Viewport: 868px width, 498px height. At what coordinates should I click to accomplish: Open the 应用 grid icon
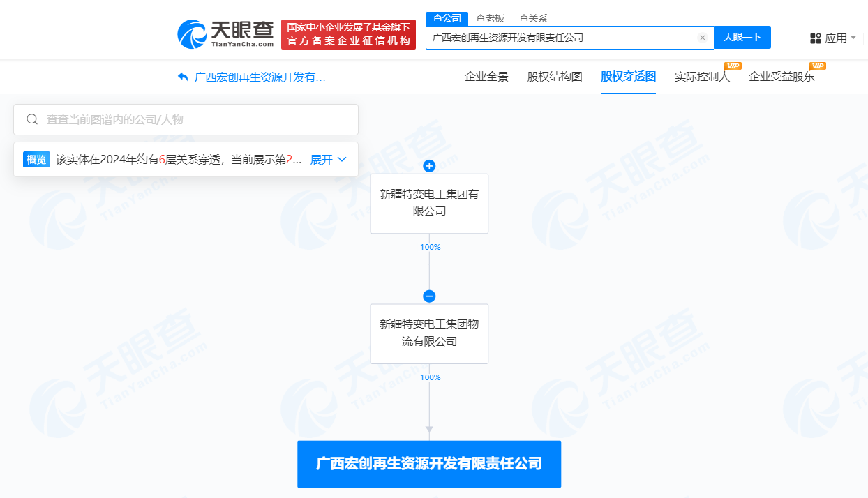[815, 38]
